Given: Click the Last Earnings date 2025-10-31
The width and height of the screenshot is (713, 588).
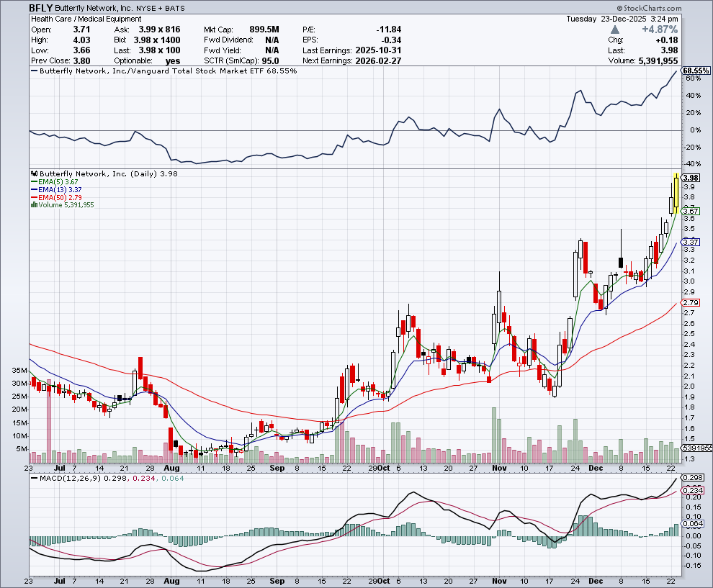Looking at the screenshot, I should 378,50.
